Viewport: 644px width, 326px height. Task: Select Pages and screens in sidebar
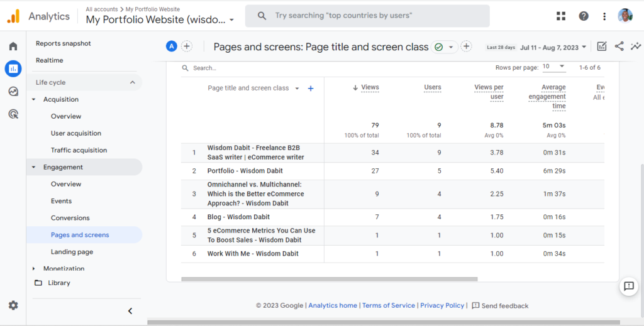click(x=84, y=235)
